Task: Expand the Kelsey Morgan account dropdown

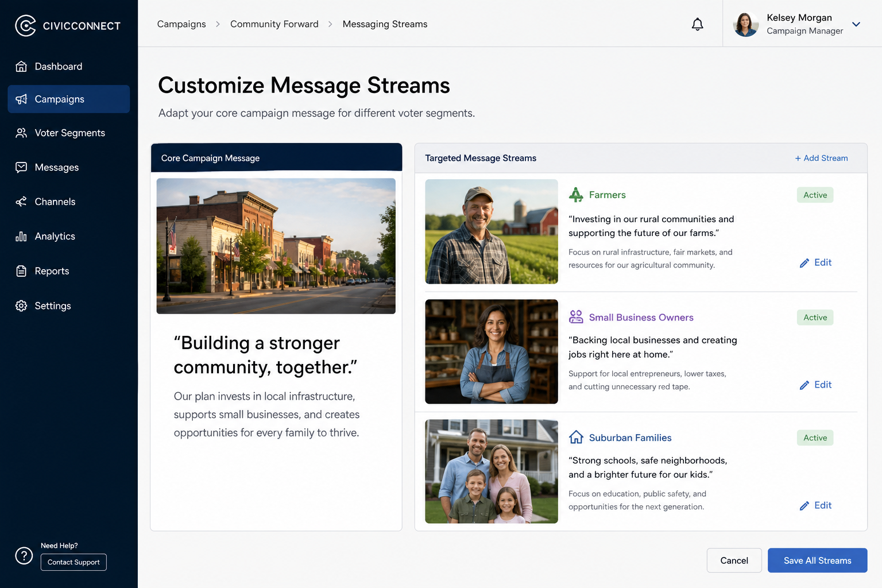Action: 856,24
